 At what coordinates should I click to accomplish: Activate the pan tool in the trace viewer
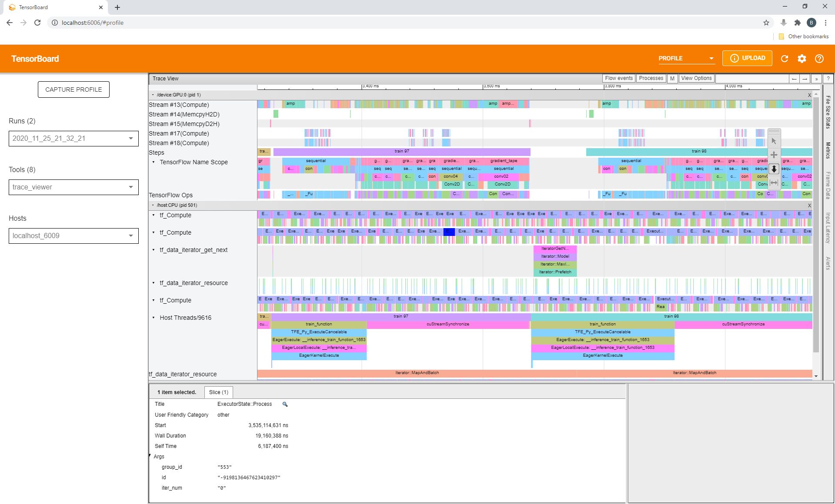coord(774,155)
